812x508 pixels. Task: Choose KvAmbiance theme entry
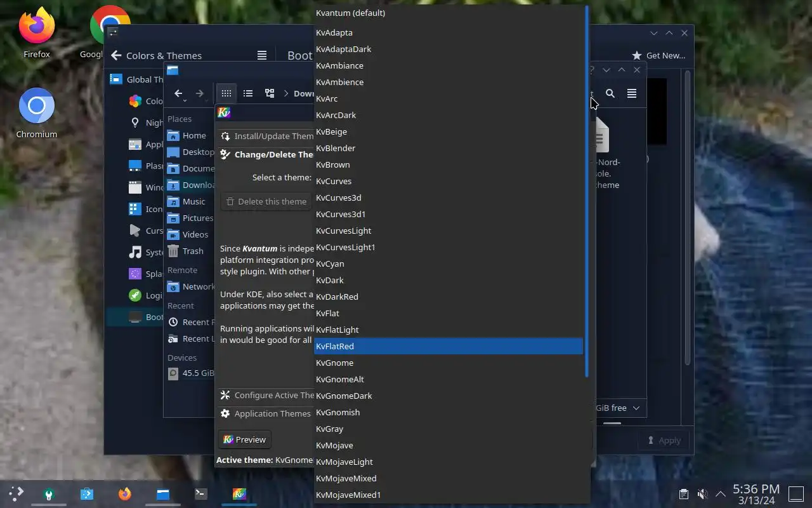pyautogui.click(x=449, y=65)
